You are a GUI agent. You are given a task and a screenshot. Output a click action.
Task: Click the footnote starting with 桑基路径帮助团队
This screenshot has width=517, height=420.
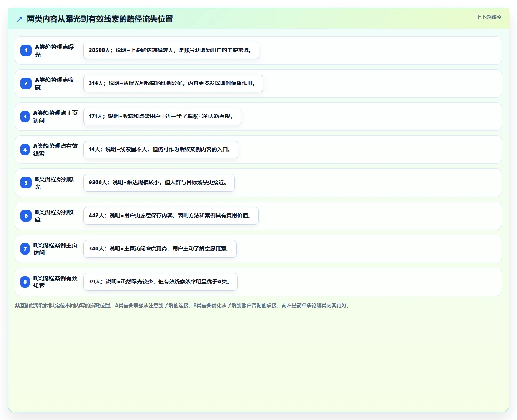coord(183,305)
